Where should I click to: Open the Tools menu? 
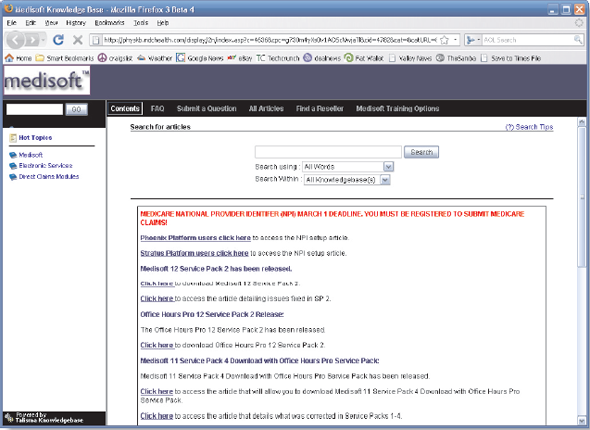pyautogui.click(x=141, y=23)
